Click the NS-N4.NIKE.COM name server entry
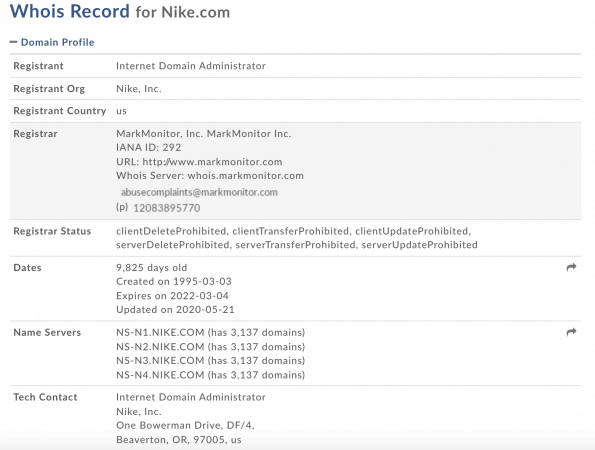This screenshot has width=595, height=450. [x=211, y=375]
